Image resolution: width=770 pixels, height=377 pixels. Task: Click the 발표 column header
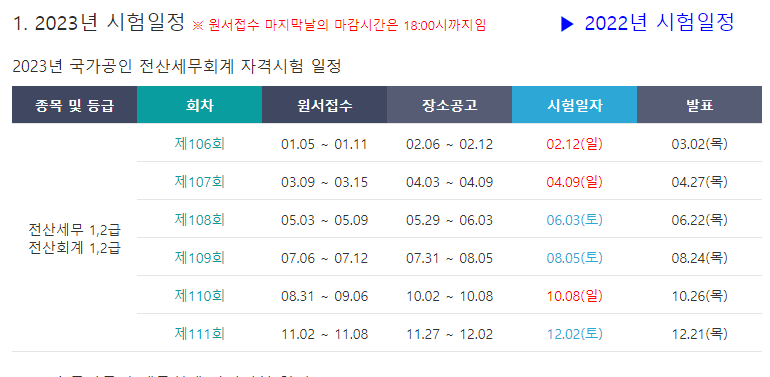699,105
